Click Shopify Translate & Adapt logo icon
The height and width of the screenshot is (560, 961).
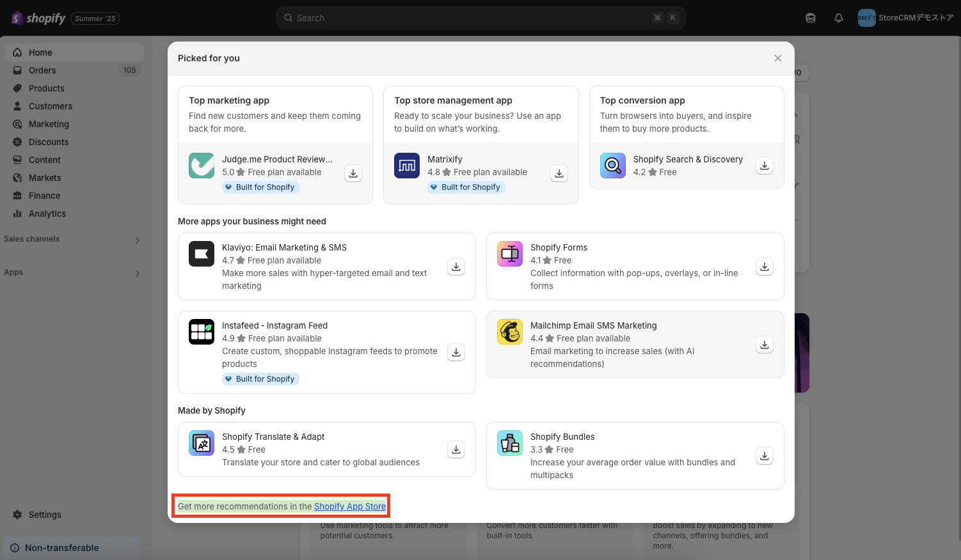point(202,443)
